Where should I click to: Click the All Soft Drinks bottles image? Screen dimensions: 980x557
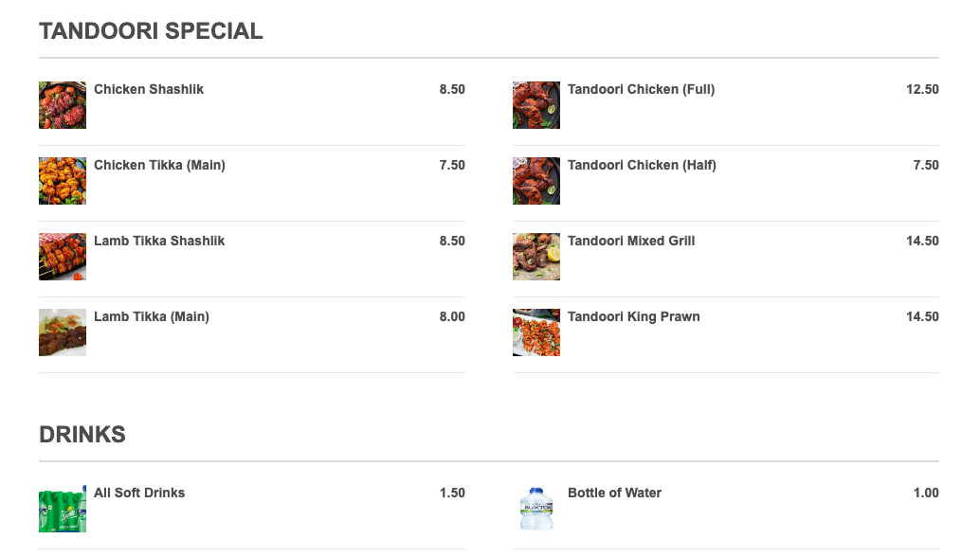pos(63,509)
